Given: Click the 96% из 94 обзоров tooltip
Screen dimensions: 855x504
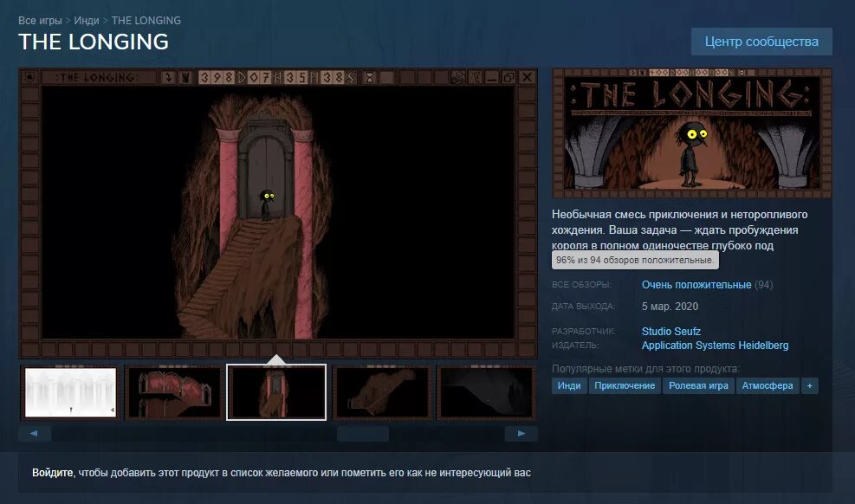Looking at the screenshot, I should tap(635, 260).
